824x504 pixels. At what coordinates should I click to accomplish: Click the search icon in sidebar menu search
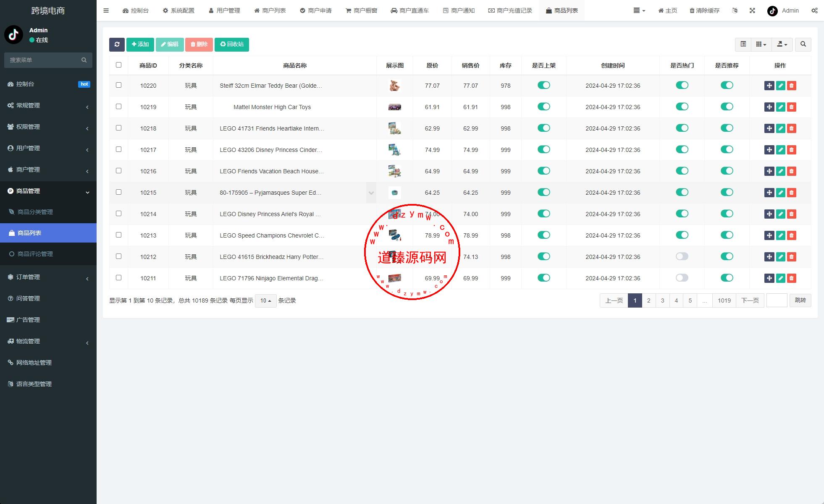[x=84, y=60]
